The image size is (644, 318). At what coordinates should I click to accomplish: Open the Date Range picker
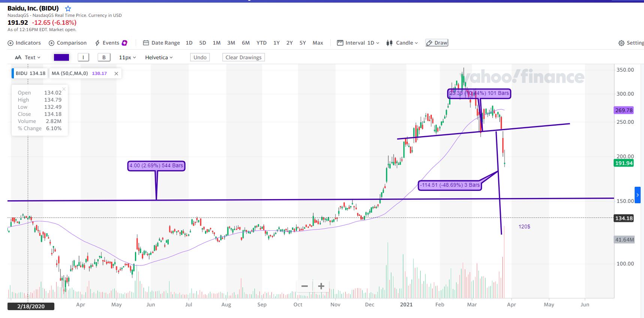point(162,43)
